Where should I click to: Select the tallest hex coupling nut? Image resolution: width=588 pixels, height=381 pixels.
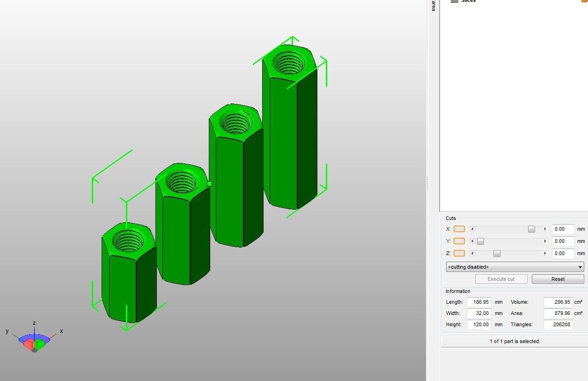(290, 126)
